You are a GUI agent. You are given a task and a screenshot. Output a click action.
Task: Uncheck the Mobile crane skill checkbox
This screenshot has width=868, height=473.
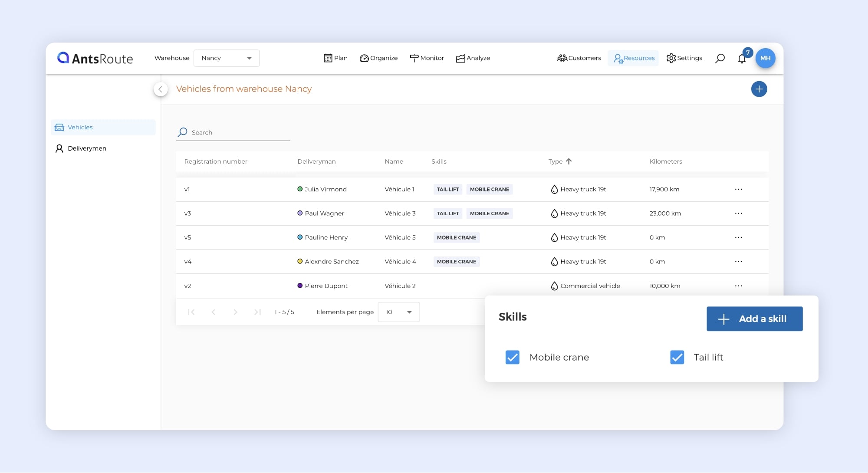[x=512, y=357]
